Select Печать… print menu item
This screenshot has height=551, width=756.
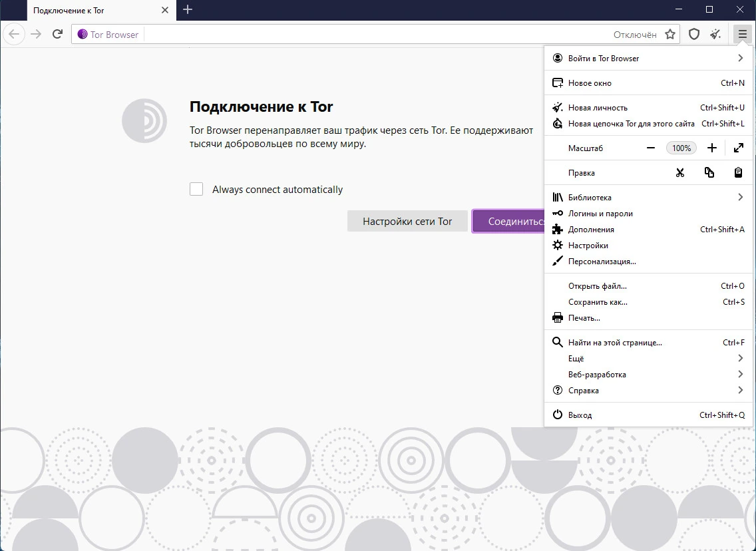[648, 317]
